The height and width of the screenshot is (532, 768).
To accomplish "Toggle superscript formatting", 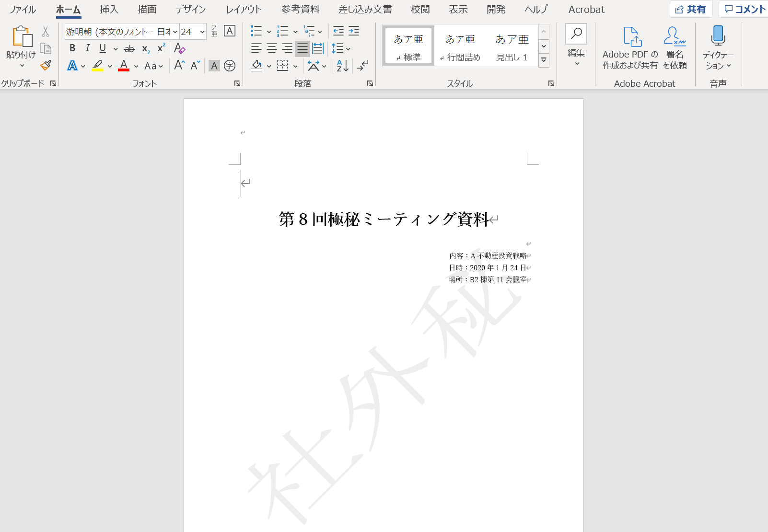I will [161, 48].
